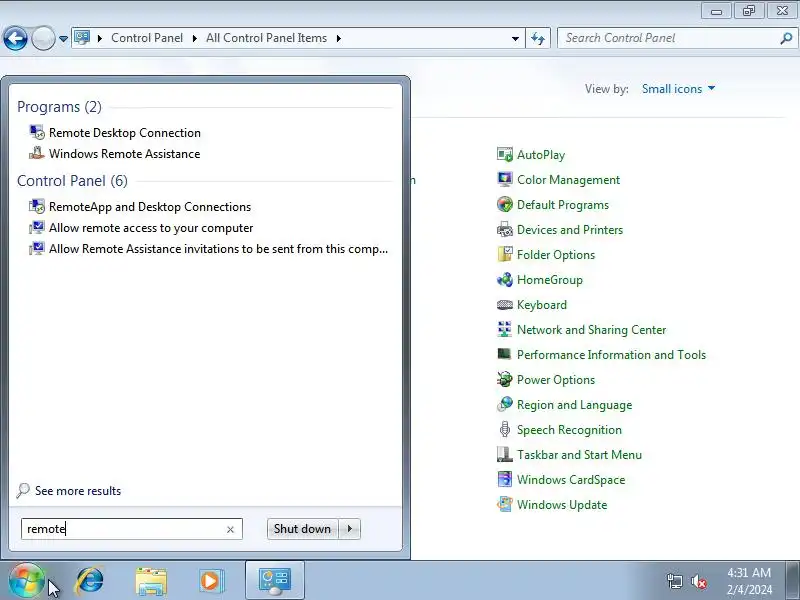Image resolution: width=800 pixels, height=600 pixels.
Task: Open the Taskbar and Start Menu icon
Action: click(505, 455)
